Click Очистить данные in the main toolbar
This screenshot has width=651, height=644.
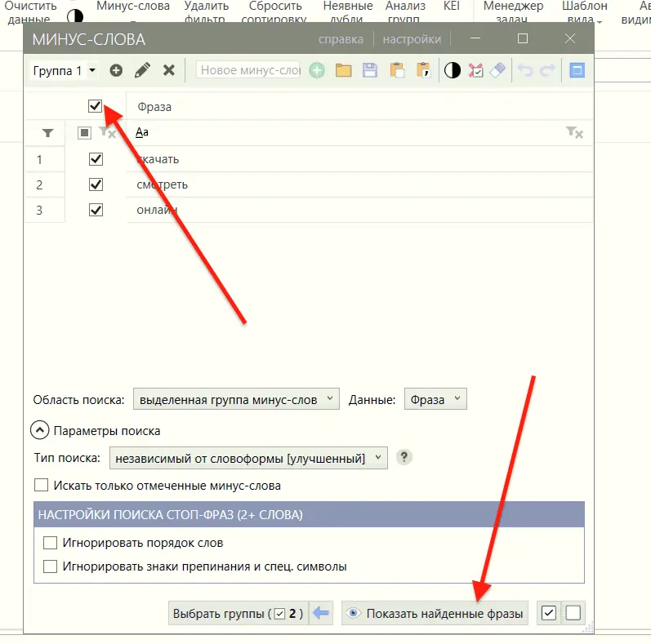(x=30, y=12)
